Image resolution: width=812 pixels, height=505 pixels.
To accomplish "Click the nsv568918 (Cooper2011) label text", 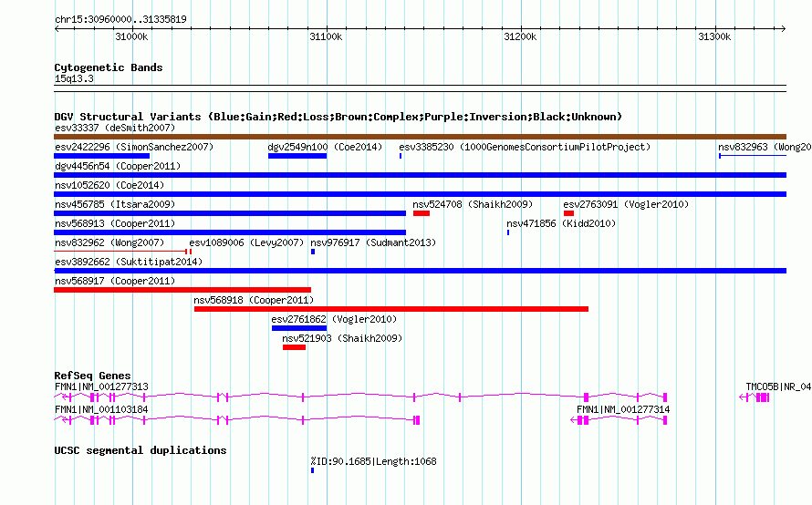I will 254,300.
